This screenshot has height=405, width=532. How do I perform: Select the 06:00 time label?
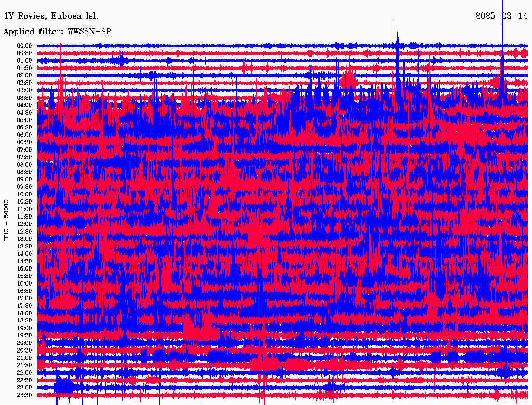(x=24, y=135)
